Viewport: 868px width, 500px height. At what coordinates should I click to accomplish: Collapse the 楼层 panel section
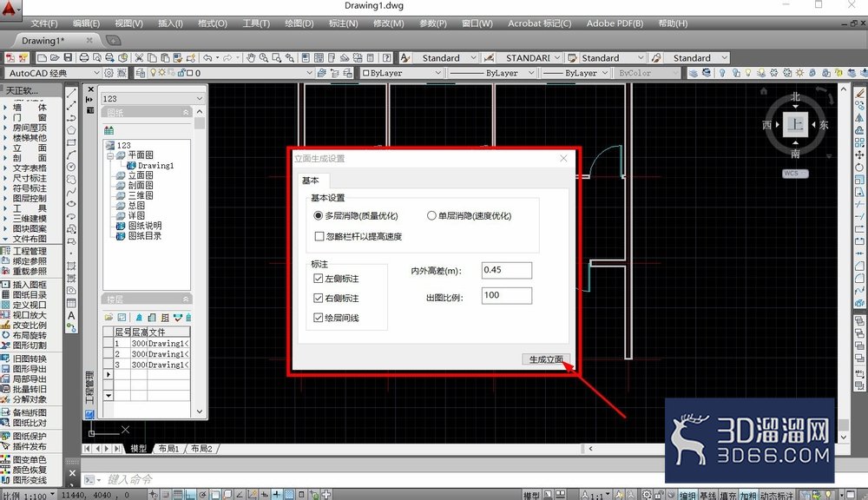coord(186,299)
